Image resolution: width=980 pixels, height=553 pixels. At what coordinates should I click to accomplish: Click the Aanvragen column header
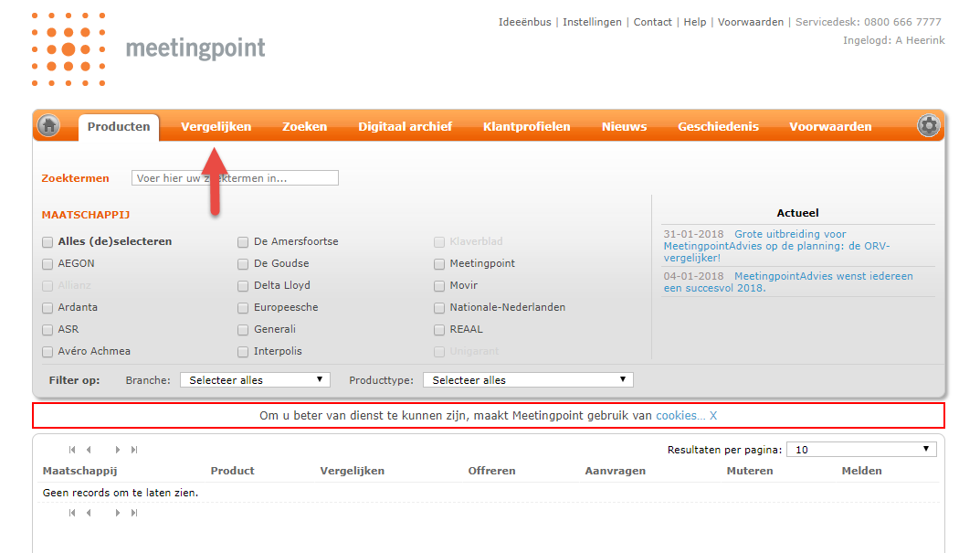(x=615, y=471)
